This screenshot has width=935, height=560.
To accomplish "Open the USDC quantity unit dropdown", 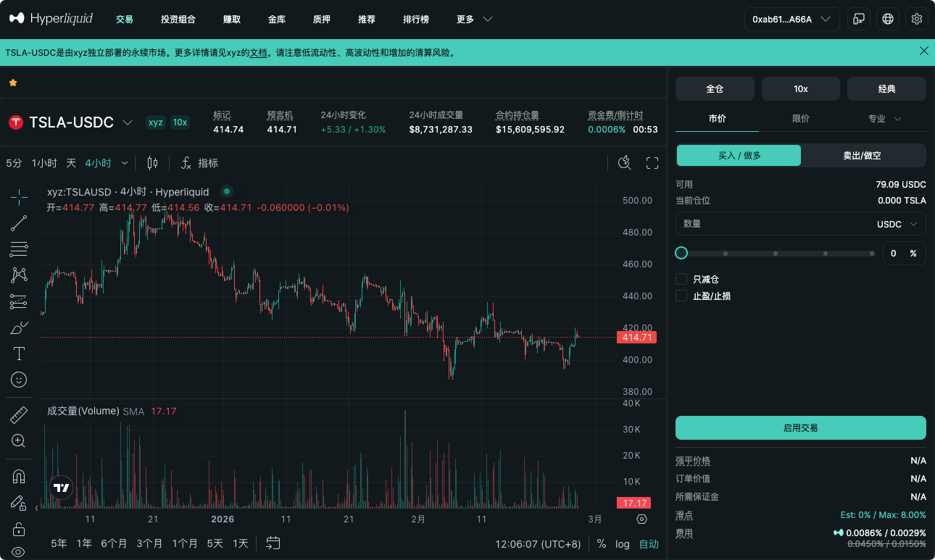I will [897, 224].
